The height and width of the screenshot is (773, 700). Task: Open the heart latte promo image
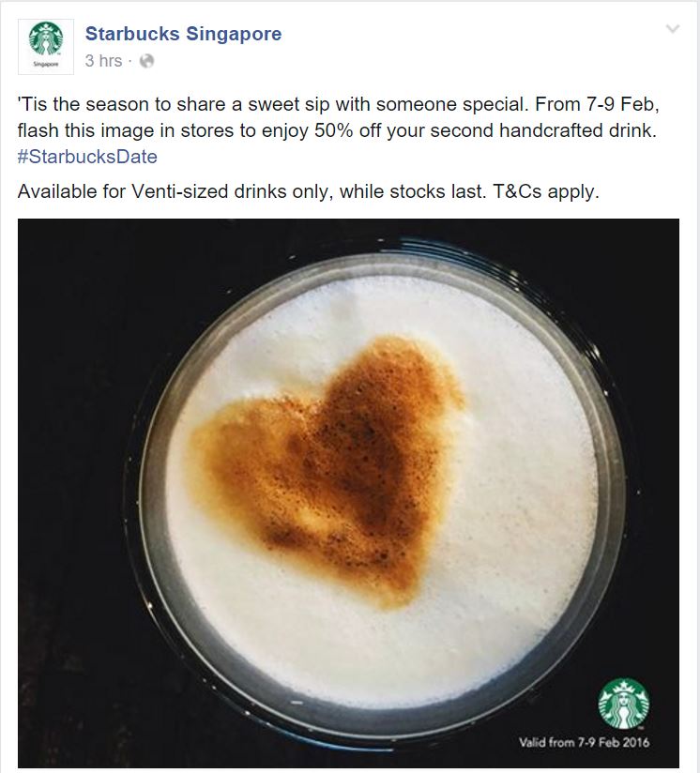[348, 493]
